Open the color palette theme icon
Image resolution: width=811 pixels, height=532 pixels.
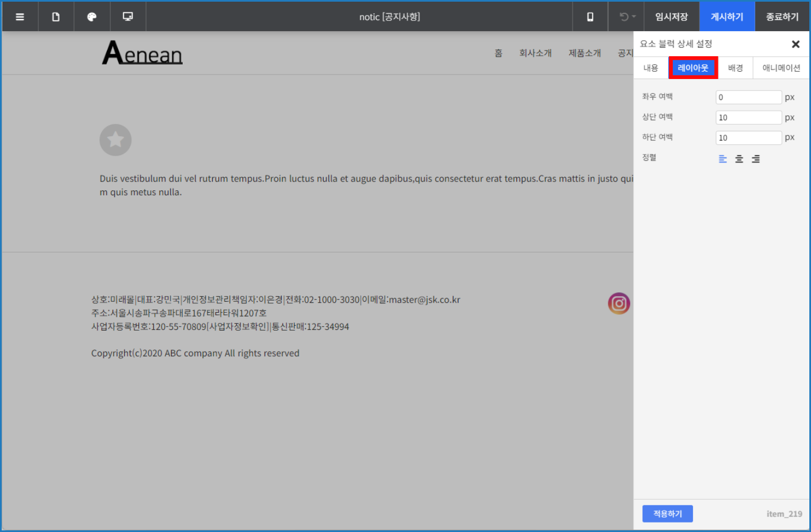[92, 17]
